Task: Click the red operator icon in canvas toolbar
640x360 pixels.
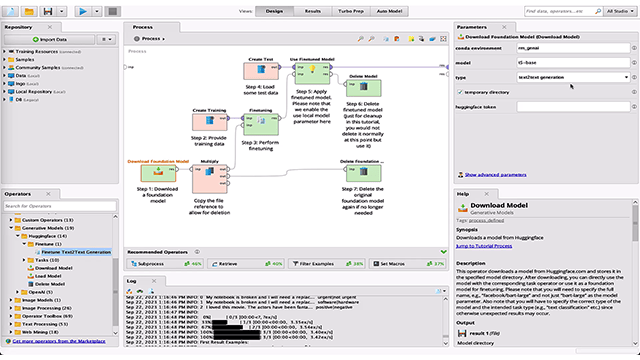Action: pyautogui.click(x=397, y=39)
